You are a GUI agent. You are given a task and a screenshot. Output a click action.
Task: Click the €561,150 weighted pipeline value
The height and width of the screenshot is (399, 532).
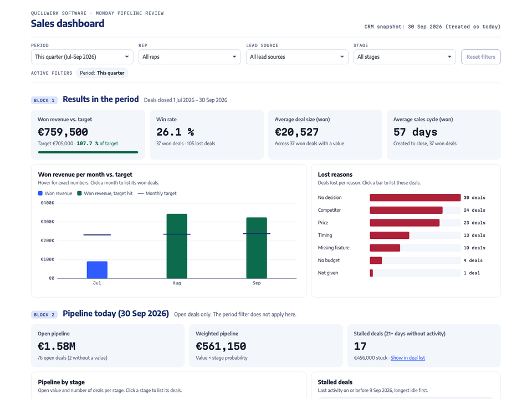[221, 346]
